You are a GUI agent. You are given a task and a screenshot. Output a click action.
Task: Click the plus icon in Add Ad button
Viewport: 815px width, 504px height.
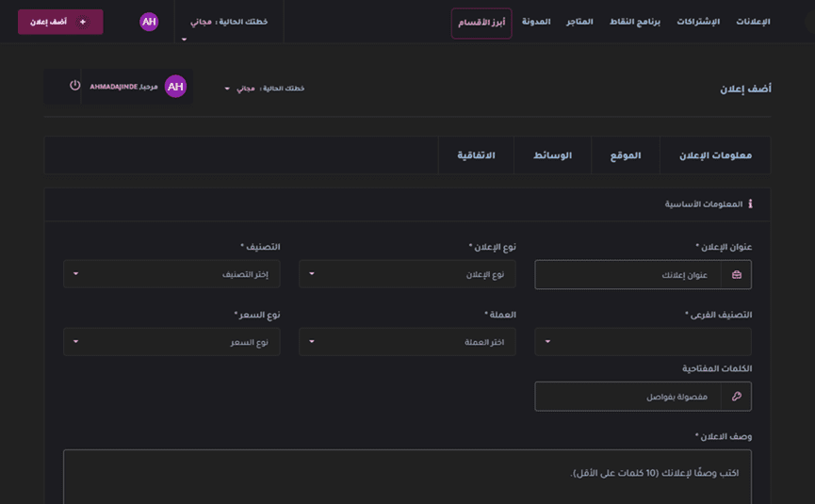[x=83, y=22]
